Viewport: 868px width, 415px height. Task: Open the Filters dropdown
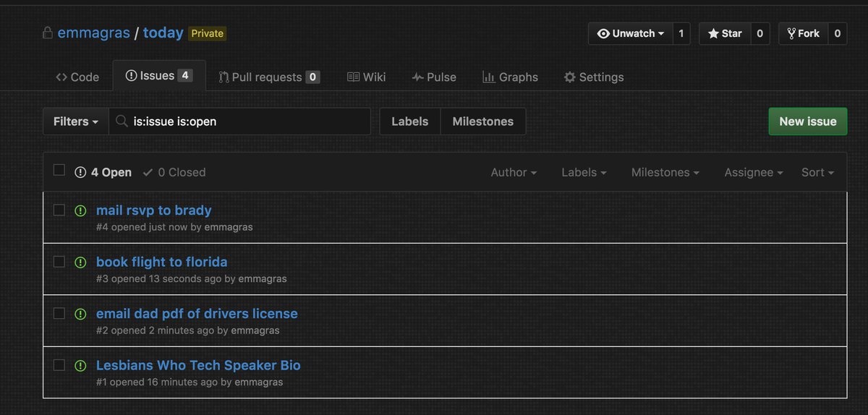pos(76,121)
